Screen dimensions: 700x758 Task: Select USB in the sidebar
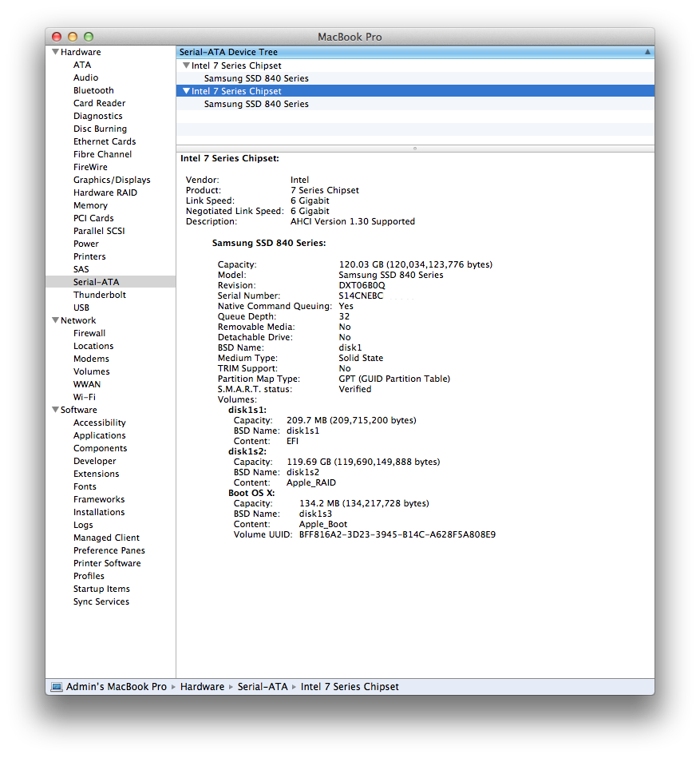coord(81,308)
